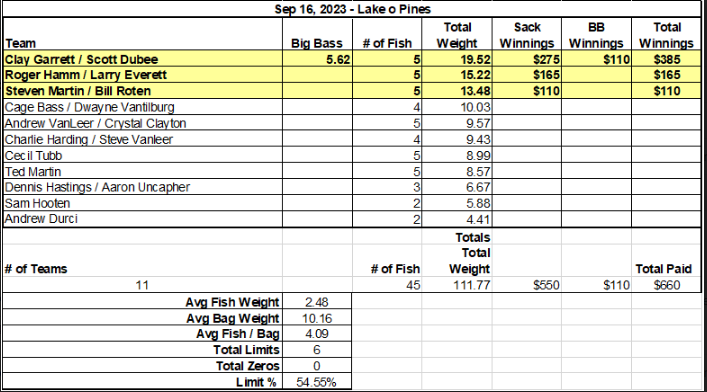Select the $385 total winnings cell
This screenshot has height=392, width=707.
[666, 59]
